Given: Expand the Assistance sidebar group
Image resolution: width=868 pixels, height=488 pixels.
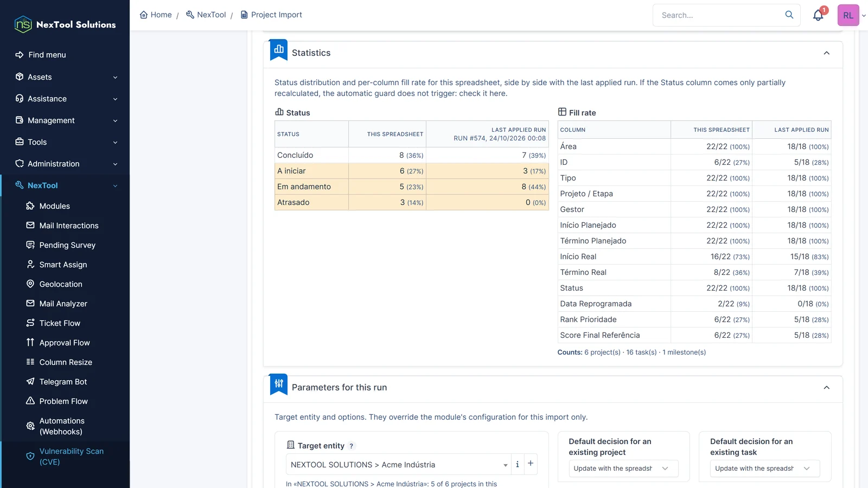Looking at the screenshot, I should point(65,99).
